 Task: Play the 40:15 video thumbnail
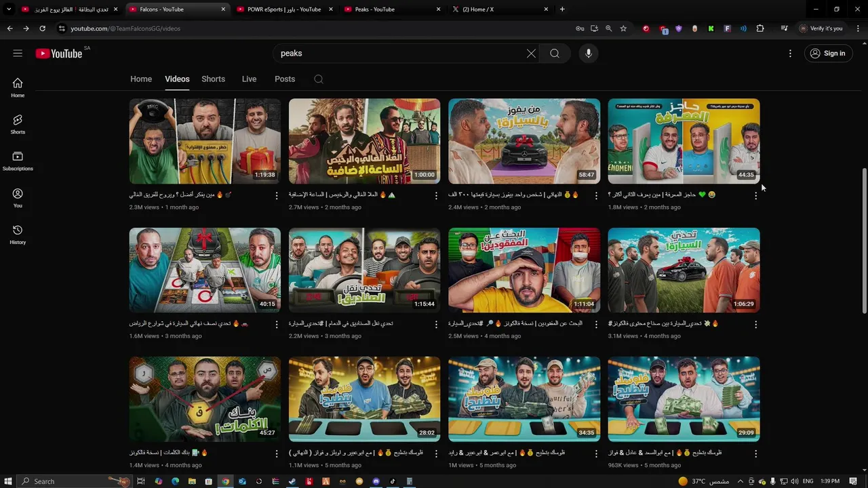(x=205, y=270)
